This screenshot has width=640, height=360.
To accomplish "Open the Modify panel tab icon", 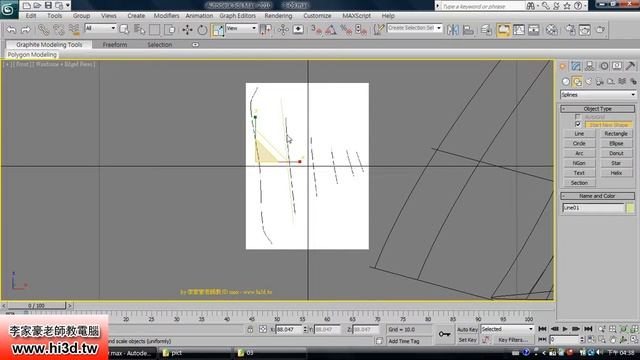I will [576, 66].
